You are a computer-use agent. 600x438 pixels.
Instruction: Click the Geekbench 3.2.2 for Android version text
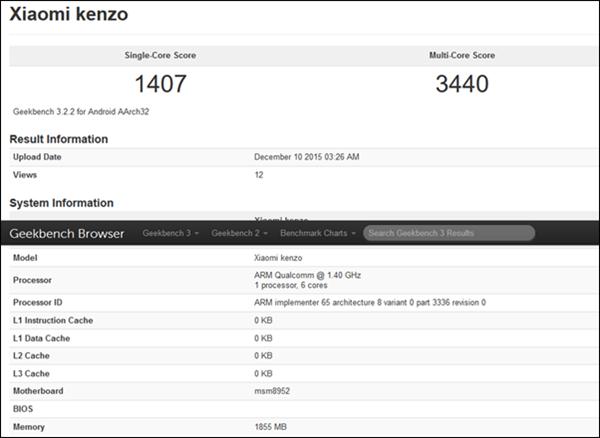tap(82, 111)
